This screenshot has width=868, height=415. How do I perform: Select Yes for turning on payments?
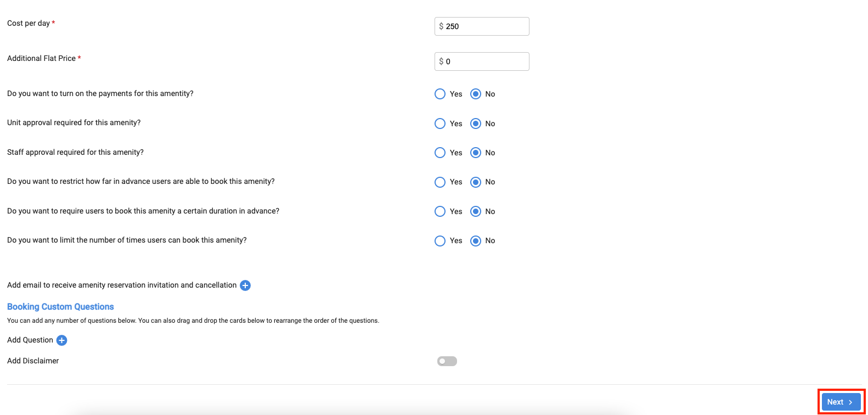(x=440, y=94)
